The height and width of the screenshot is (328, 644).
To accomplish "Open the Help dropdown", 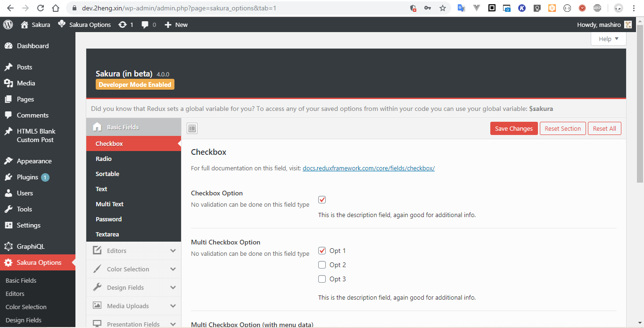I will tap(608, 39).
